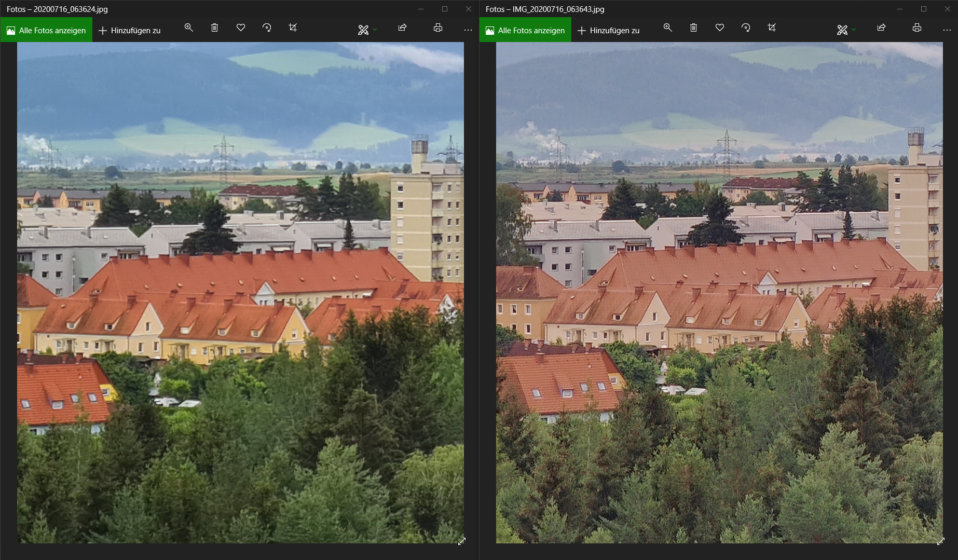Open 'Hinzufügen zu' in right window
The height and width of the screenshot is (560, 958).
tap(609, 31)
